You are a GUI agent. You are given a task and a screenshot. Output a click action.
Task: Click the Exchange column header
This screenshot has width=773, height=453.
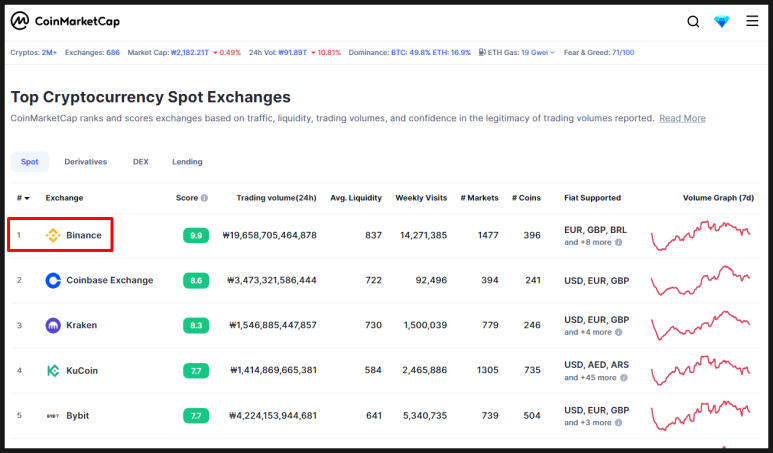pyautogui.click(x=64, y=198)
